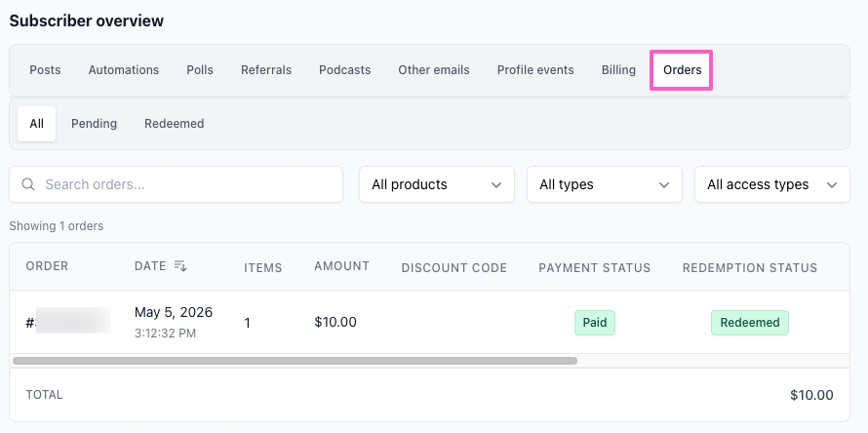Click the May 5, 2026 date cell
This screenshot has width=868, height=433.
(174, 312)
